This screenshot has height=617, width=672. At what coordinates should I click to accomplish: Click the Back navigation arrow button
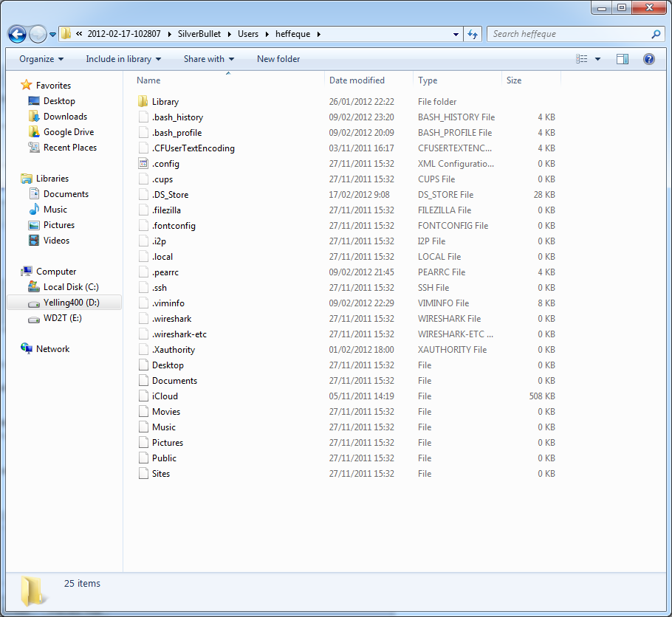click(x=17, y=34)
